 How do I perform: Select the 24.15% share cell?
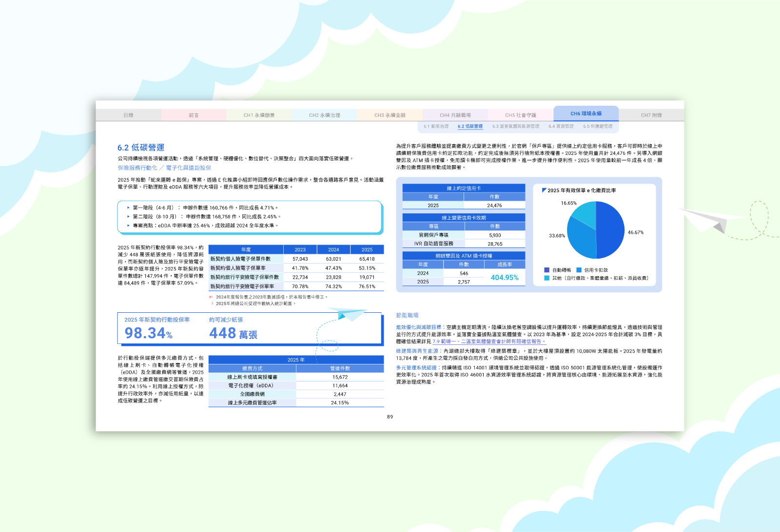point(340,403)
